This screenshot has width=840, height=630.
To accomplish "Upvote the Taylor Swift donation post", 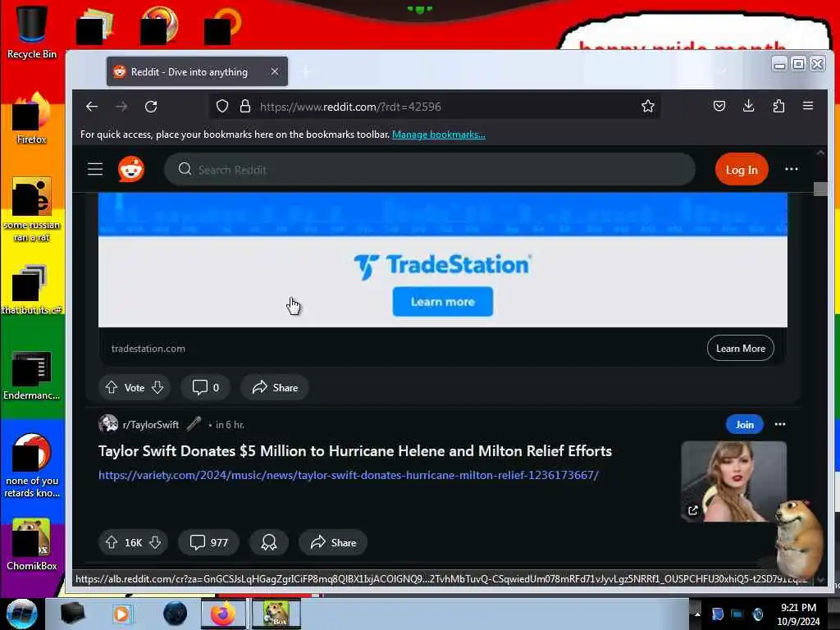I will click(112, 542).
